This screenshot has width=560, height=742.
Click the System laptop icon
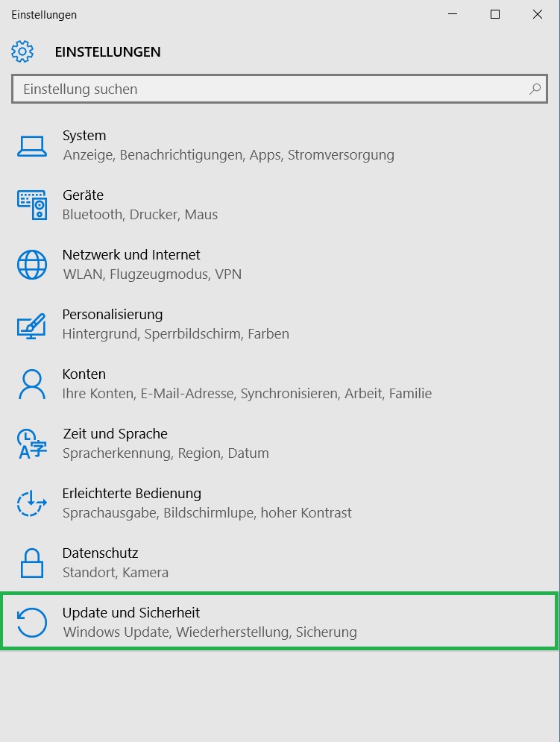(32, 146)
